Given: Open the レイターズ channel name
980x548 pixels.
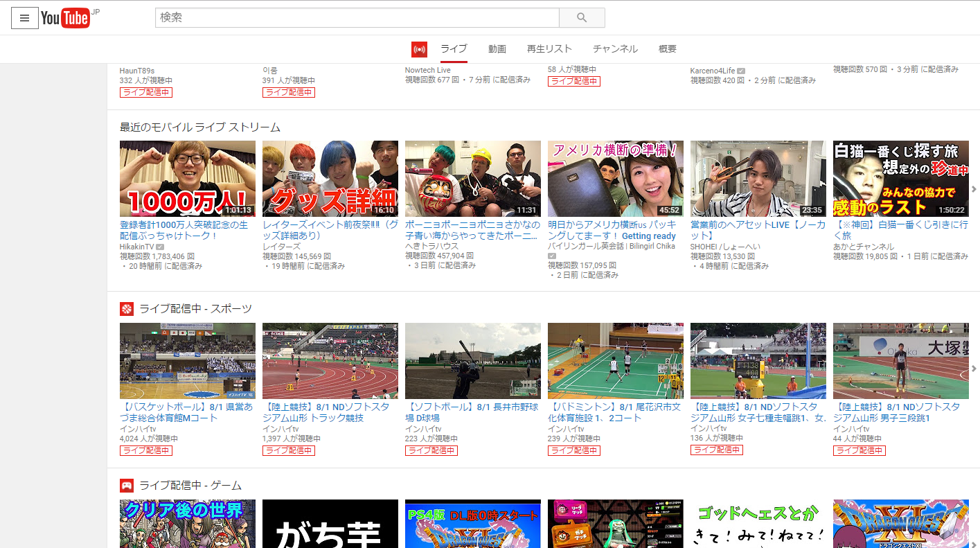Looking at the screenshot, I should [281, 247].
